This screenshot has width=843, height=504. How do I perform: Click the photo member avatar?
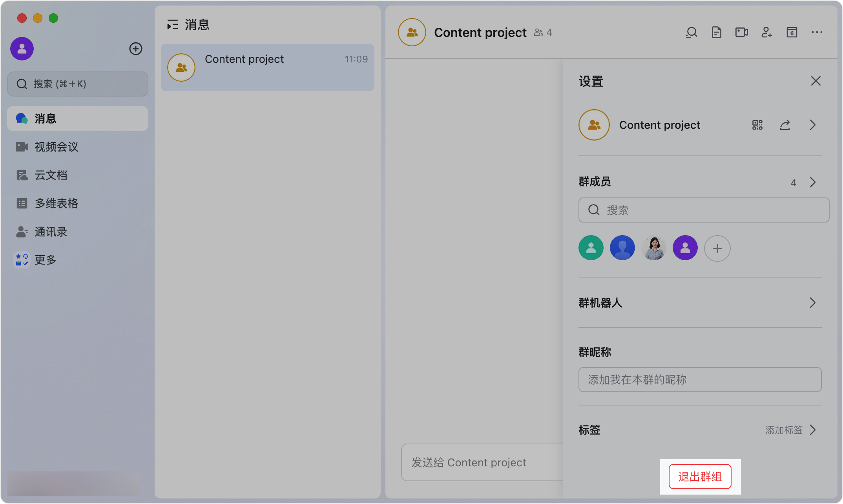pos(654,248)
